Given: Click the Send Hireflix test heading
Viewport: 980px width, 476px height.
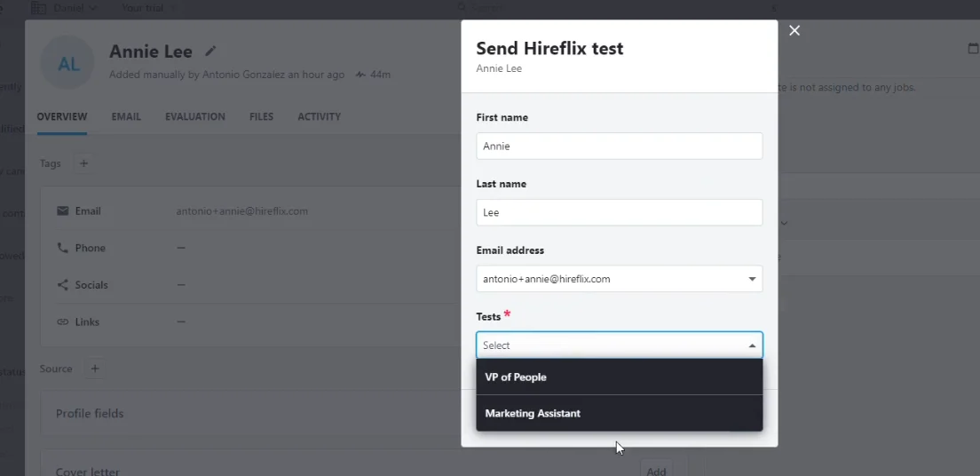Looking at the screenshot, I should pos(549,48).
